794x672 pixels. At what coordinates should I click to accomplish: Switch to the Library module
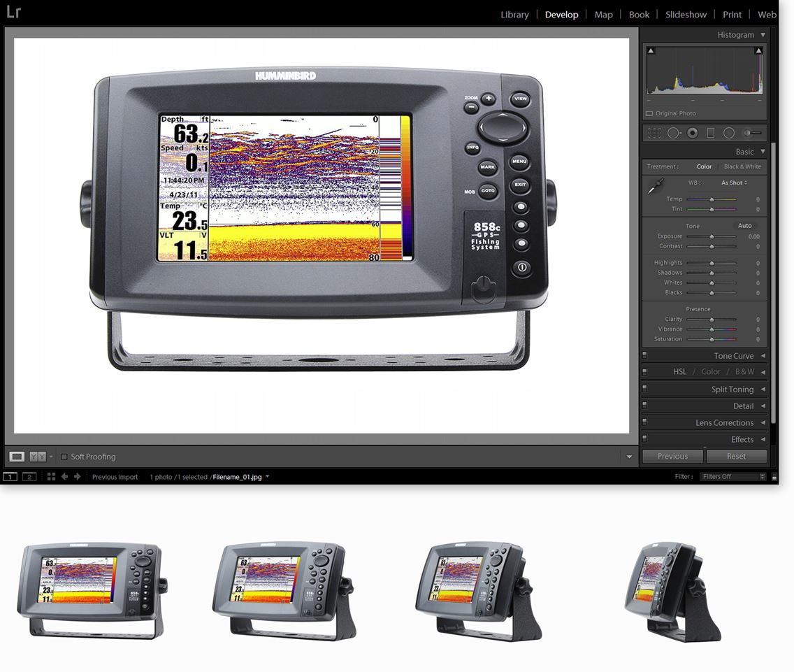[514, 14]
